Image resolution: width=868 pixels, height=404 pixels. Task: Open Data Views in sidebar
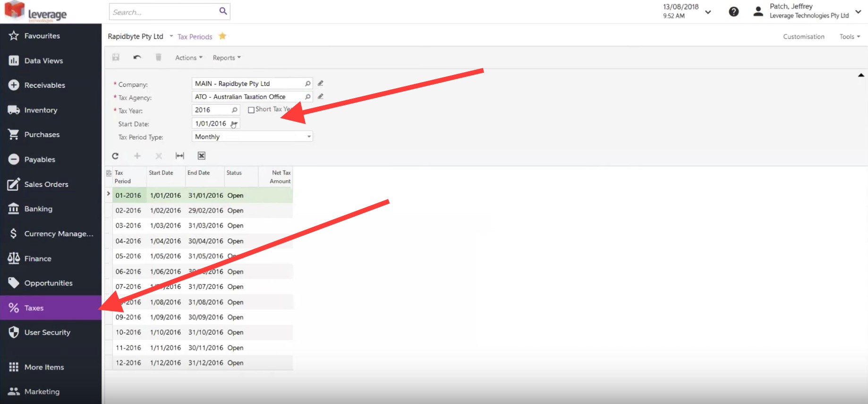coord(51,60)
